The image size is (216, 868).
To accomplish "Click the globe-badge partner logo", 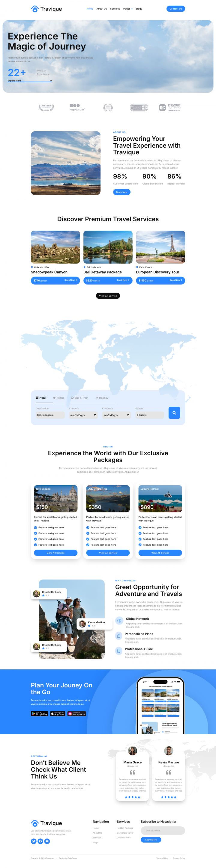I will tap(139, 108).
